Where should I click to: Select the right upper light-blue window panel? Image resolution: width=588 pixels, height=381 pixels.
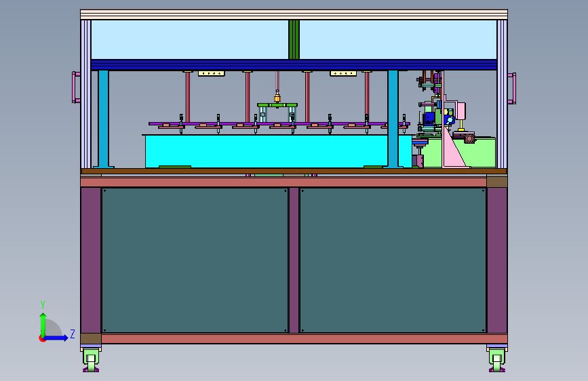coord(398,39)
